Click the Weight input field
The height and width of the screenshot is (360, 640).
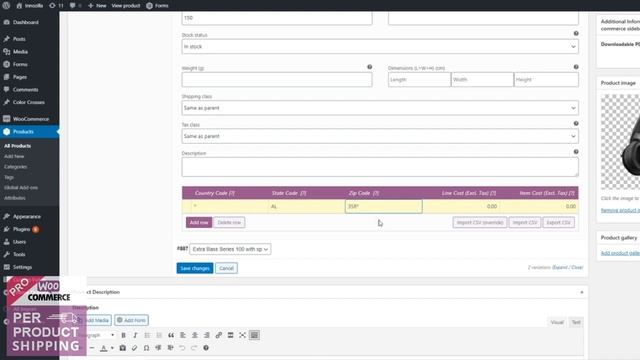click(x=277, y=80)
